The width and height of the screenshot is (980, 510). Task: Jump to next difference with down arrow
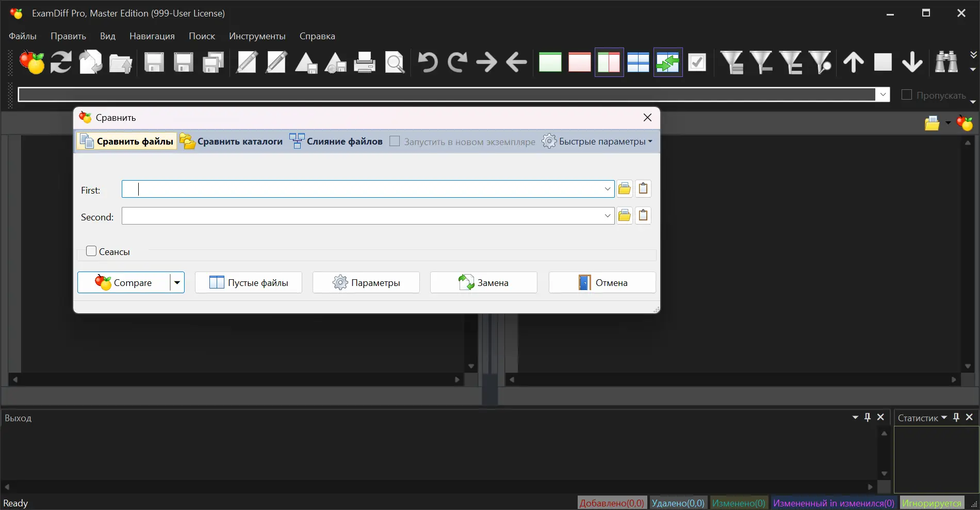click(x=912, y=62)
